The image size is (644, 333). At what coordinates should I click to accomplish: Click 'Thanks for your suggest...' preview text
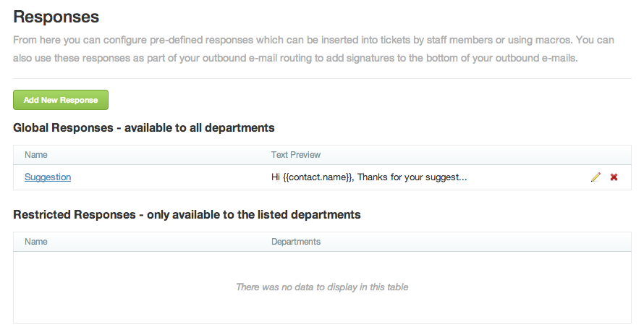pyautogui.click(x=412, y=177)
